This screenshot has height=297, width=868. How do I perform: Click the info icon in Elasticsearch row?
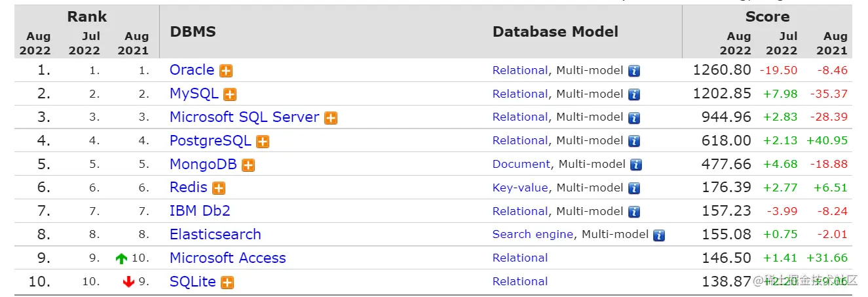coord(659,235)
